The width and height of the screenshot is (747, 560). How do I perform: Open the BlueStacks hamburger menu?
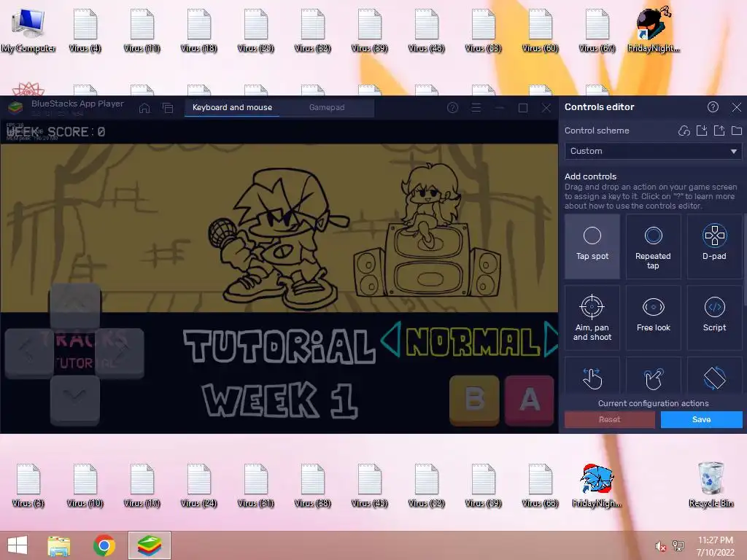pos(476,108)
